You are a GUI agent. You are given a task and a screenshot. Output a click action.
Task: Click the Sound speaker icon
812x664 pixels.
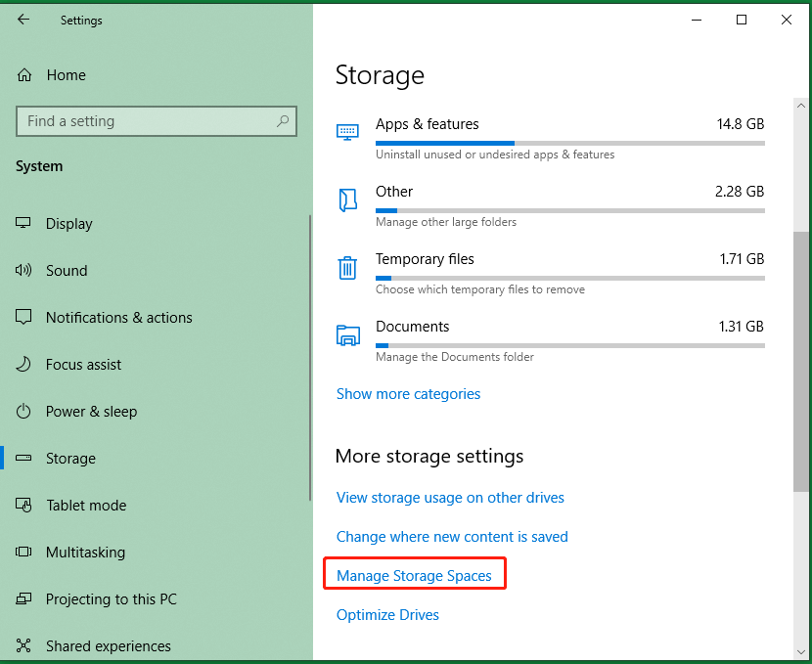(x=23, y=270)
